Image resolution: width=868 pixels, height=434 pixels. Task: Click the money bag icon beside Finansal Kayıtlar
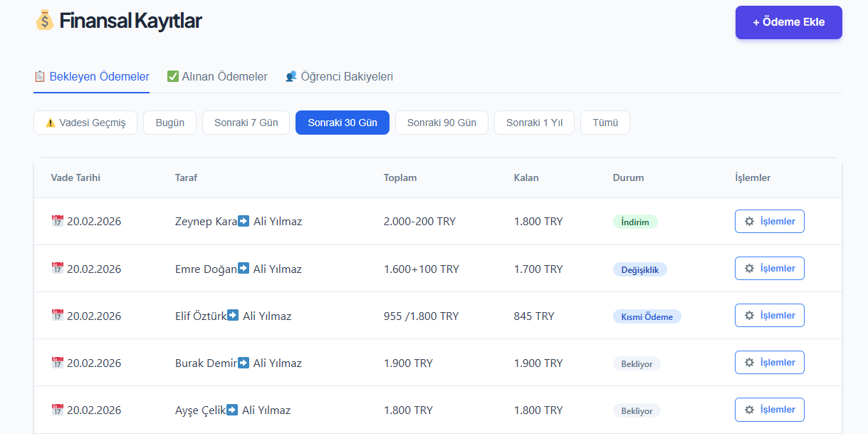tap(44, 20)
